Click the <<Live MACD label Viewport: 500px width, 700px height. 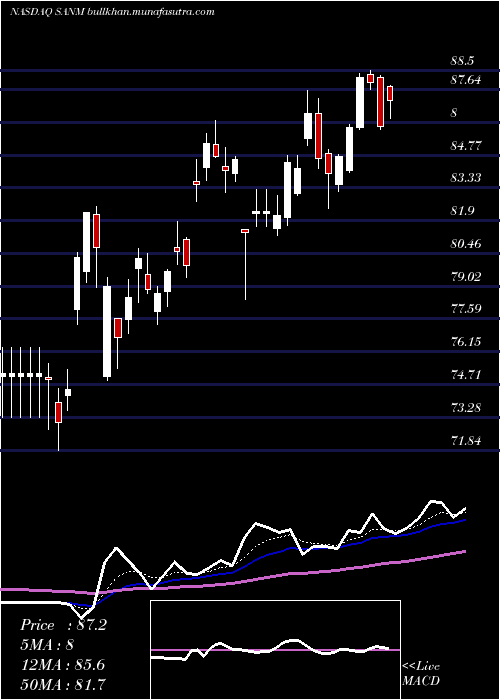(x=421, y=674)
